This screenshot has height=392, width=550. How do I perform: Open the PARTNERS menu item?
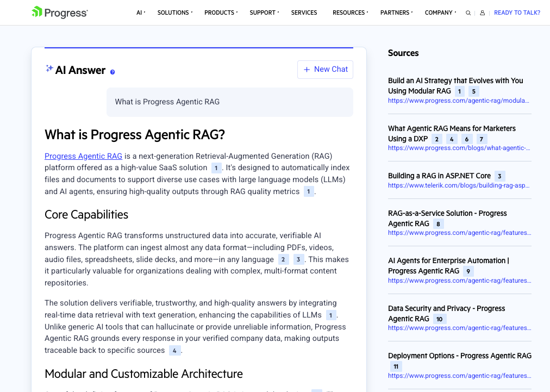pyautogui.click(x=395, y=13)
